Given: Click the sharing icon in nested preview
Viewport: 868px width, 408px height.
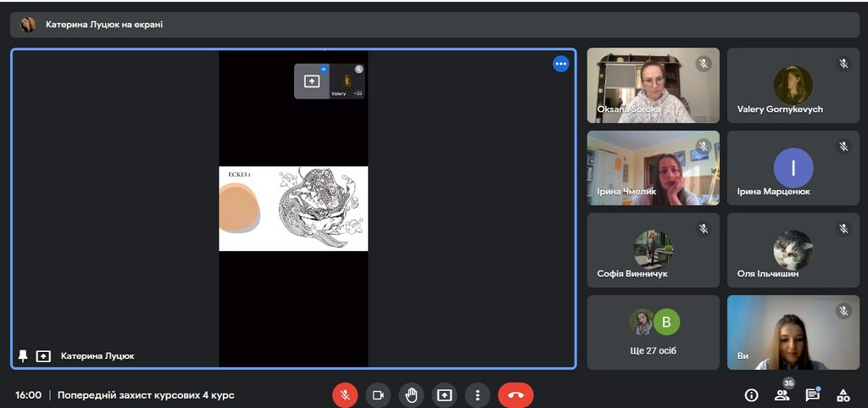Looking at the screenshot, I should pyautogui.click(x=312, y=81).
